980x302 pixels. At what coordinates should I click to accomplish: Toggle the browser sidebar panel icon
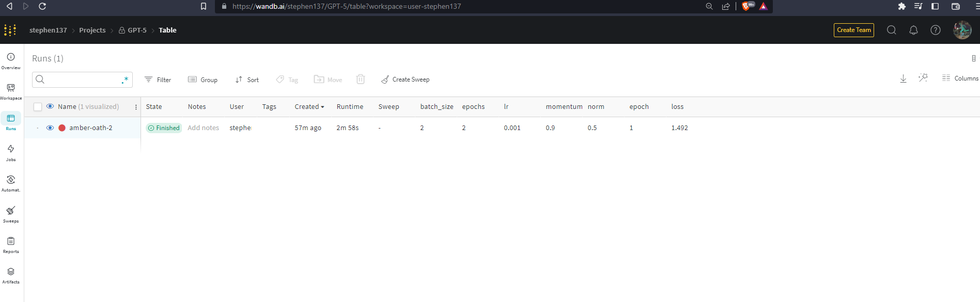click(935, 6)
